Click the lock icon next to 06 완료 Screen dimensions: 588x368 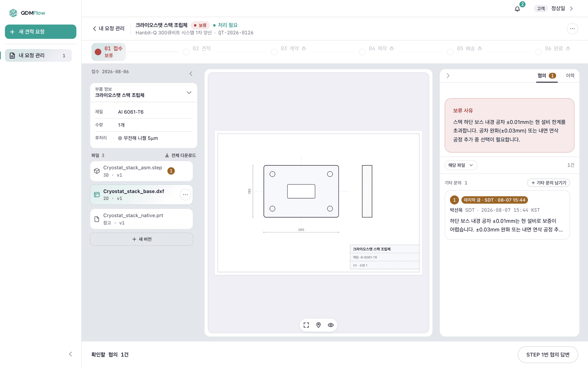point(568,48)
